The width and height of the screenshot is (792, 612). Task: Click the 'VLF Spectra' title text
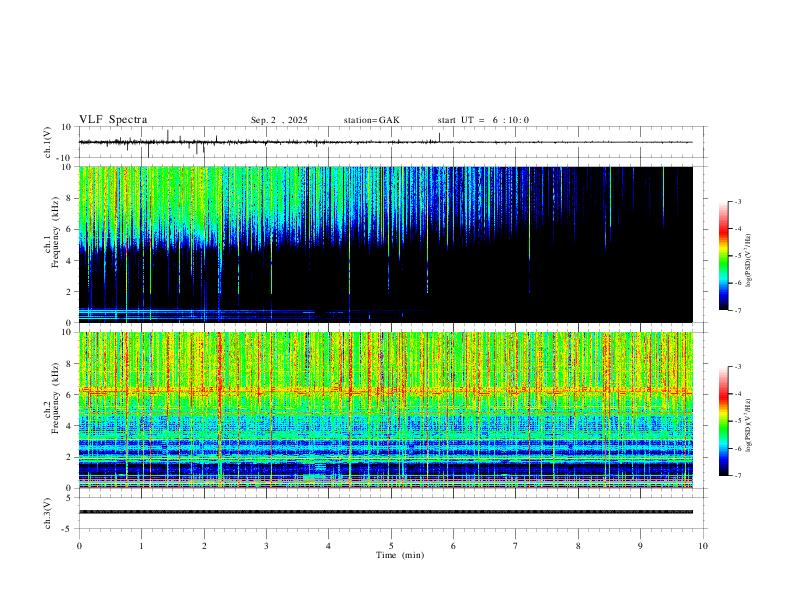(x=113, y=120)
